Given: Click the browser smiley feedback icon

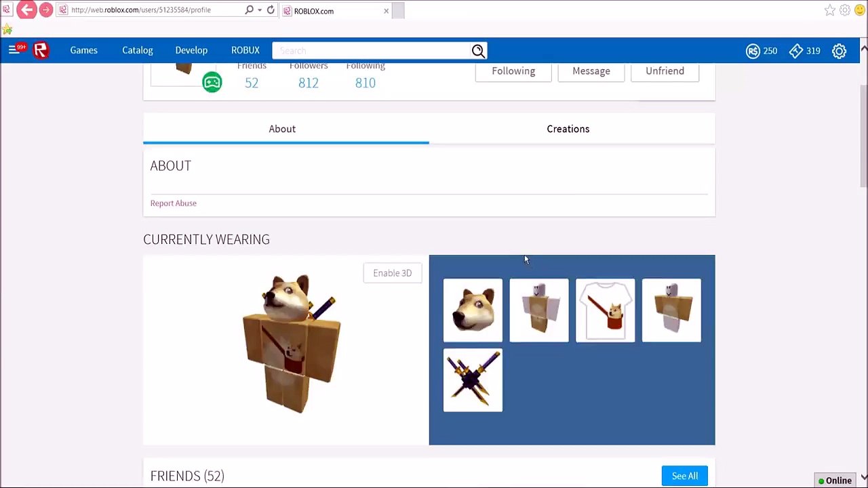Looking at the screenshot, I should pos(860,10).
